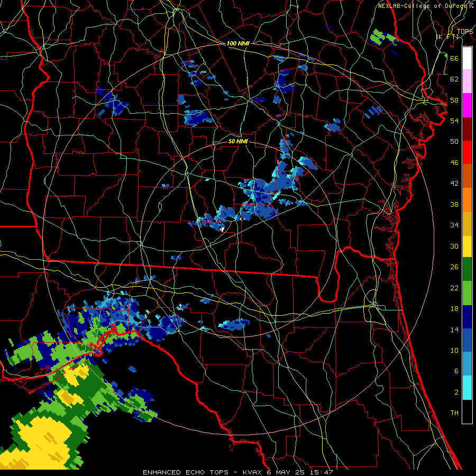Click the magenta legend swatch near 58
476x476 pixels.
click(467, 105)
